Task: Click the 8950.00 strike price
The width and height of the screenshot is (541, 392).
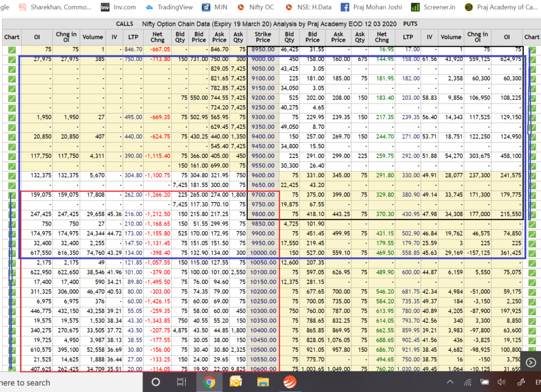Action: click(263, 50)
